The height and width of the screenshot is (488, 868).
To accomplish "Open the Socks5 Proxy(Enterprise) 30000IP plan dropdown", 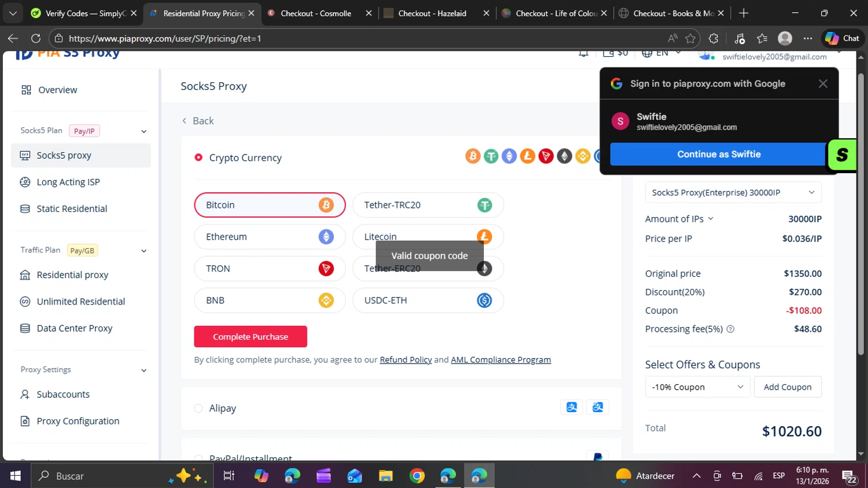I will (733, 192).
